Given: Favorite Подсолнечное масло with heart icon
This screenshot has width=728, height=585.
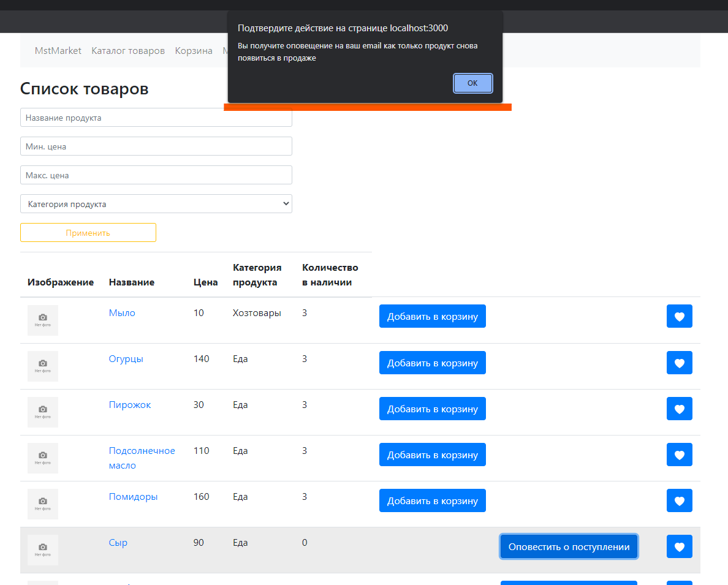Looking at the screenshot, I should [x=679, y=455].
